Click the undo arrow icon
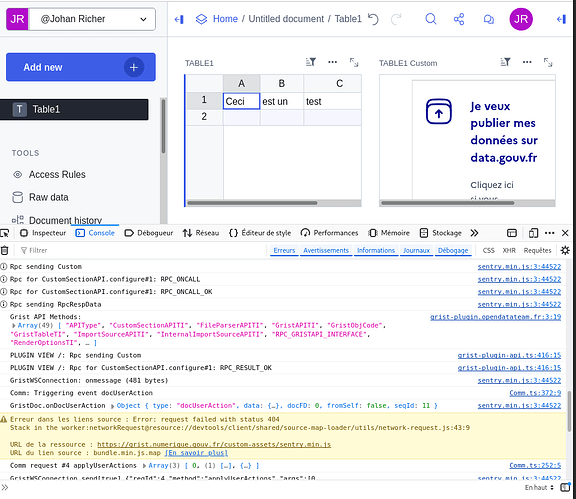 [x=373, y=19]
